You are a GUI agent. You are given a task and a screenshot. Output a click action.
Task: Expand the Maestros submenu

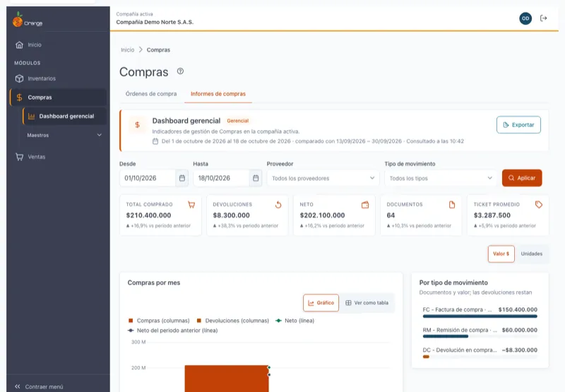pos(64,136)
